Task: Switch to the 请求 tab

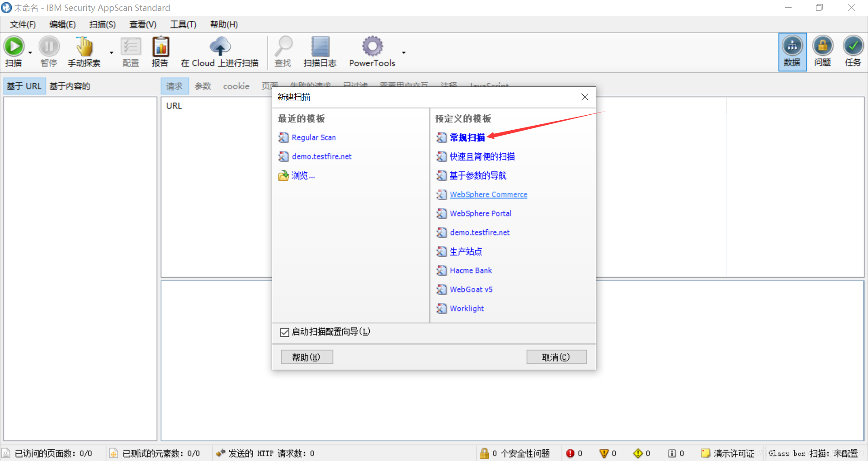Action: point(174,86)
